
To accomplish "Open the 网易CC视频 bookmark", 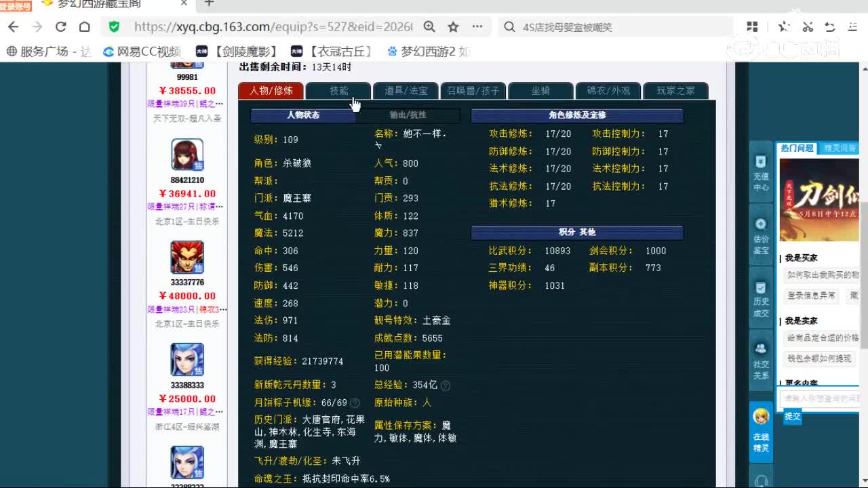I will click(142, 52).
